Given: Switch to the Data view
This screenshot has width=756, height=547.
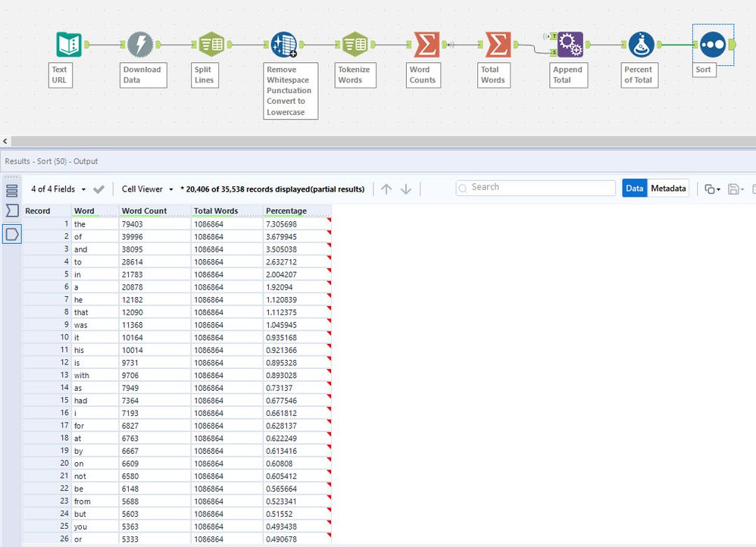Looking at the screenshot, I should point(634,188).
